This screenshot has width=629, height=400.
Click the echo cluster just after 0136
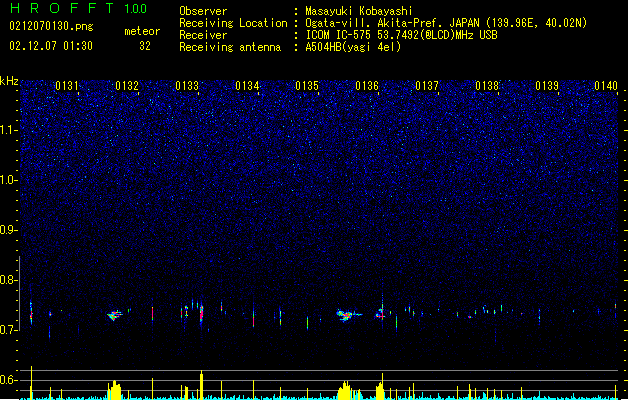pyautogui.click(x=380, y=314)
